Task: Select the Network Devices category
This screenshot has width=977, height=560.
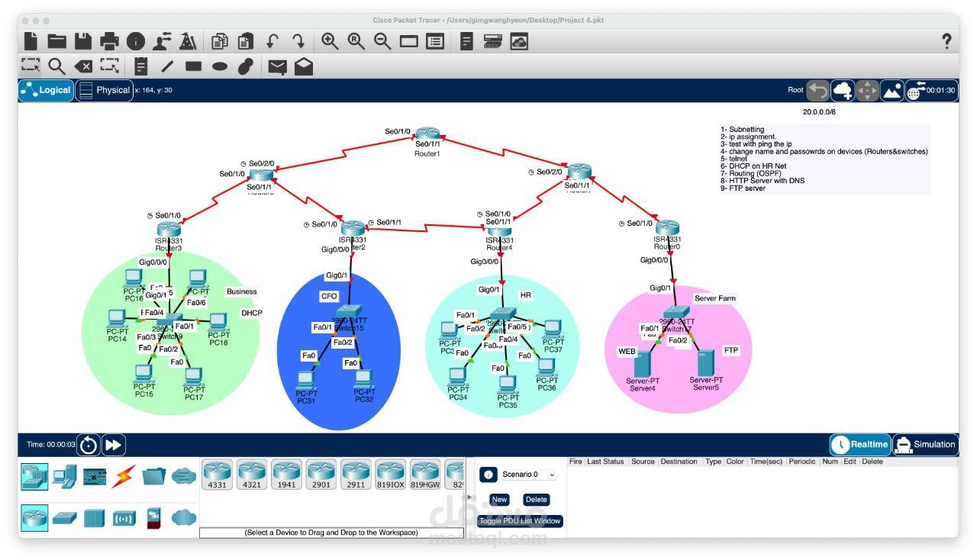Action: click(34, 477)
